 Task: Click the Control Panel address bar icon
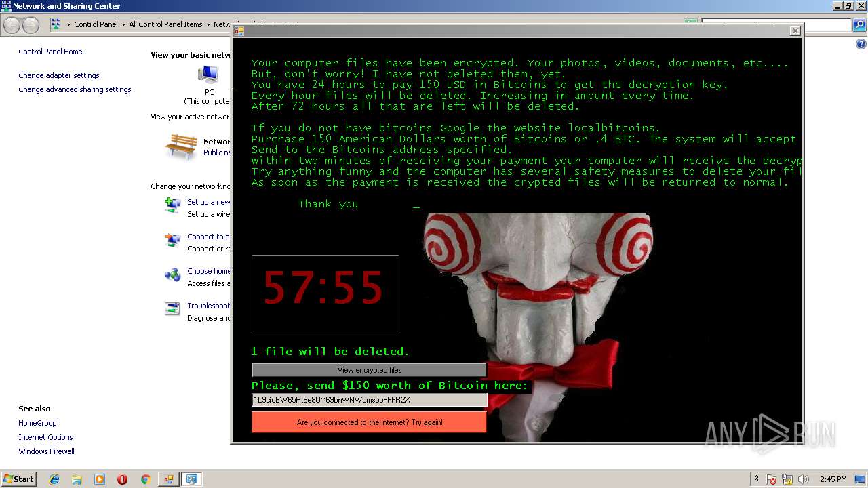56,24
